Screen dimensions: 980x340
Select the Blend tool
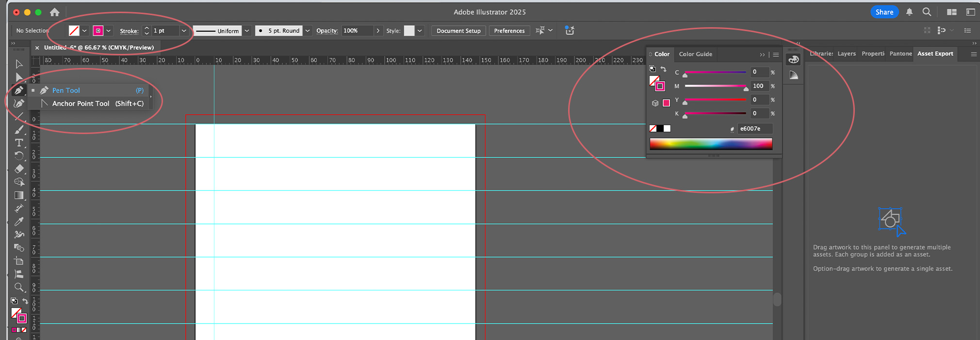coord(19,248)
